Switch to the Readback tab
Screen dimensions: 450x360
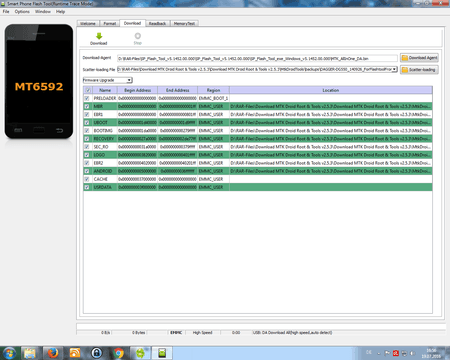click(x=157, y=23)
